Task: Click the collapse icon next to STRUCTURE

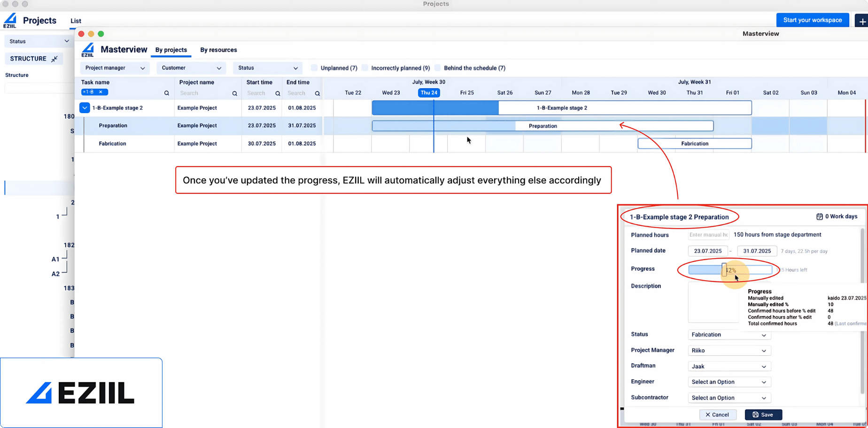Action: coord(54,59)
